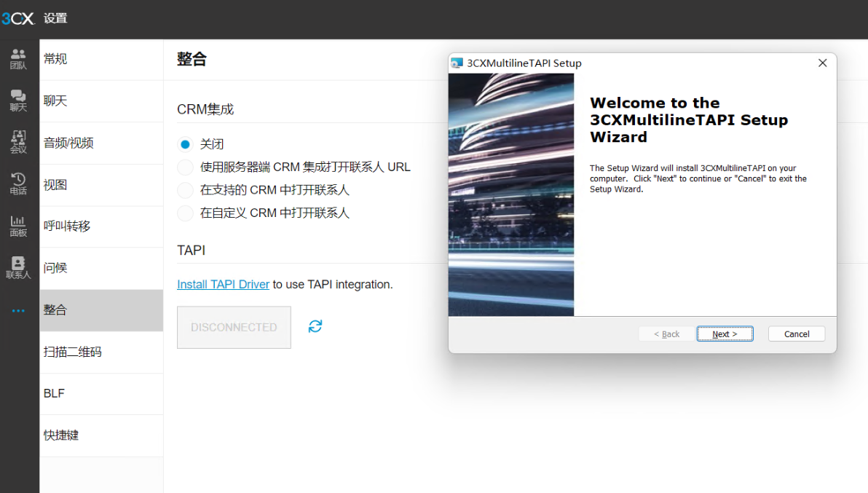The height and width of the screenshot is (493, 868).
Task: Close the 3CXMultilineTAPI Setup dialog window
Action: click(822, 63)
